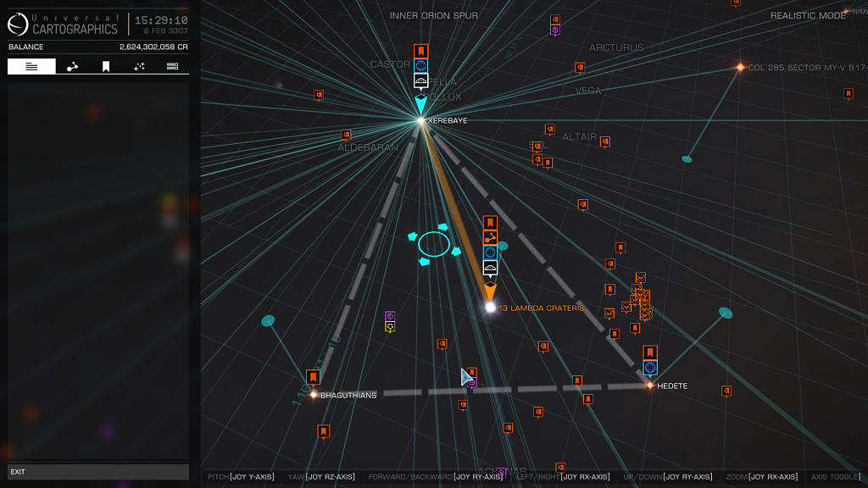Select the Col 285 Sector MY-V star
868x488 pixels.
pos(740,68)
